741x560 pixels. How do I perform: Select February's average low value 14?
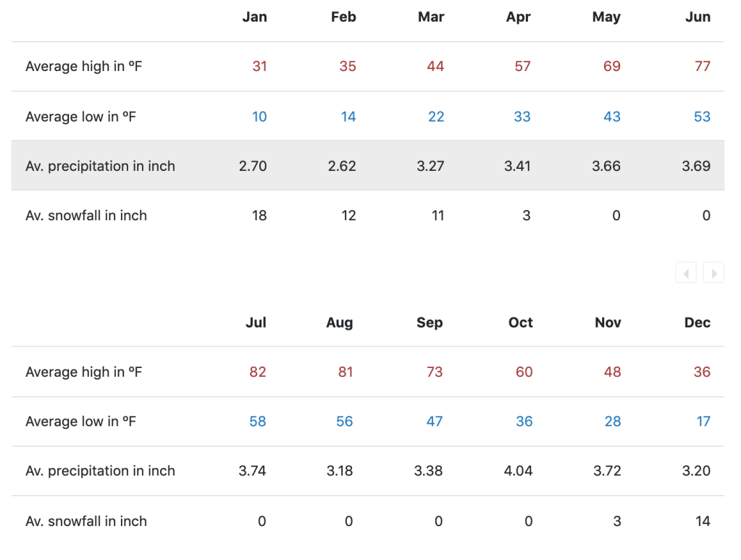348,117
